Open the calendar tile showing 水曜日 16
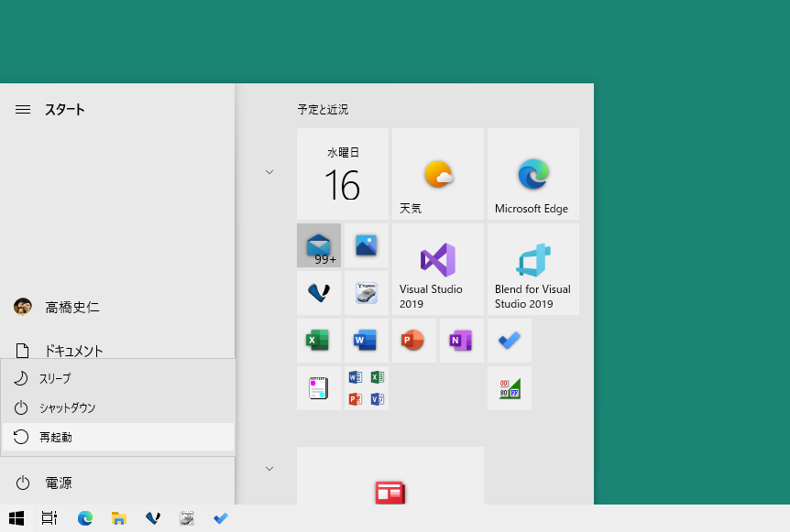The height and width of the screenshot is (532, 790). (343, 174)
